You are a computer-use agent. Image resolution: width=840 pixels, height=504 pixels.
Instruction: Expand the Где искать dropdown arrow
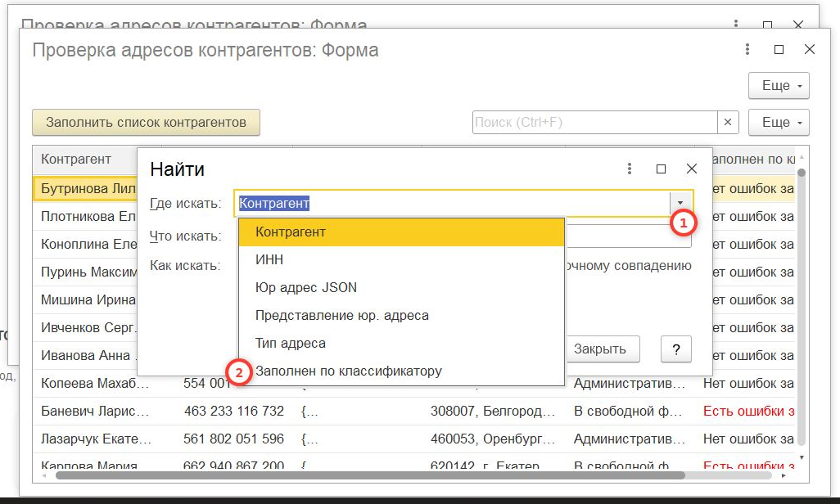tap(680, 203)
